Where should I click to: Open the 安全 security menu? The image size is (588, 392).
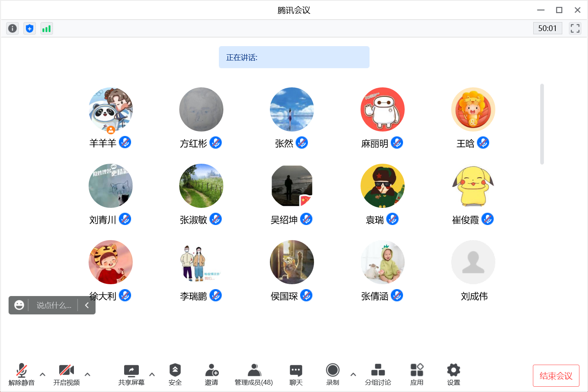(x=175, y=374)
